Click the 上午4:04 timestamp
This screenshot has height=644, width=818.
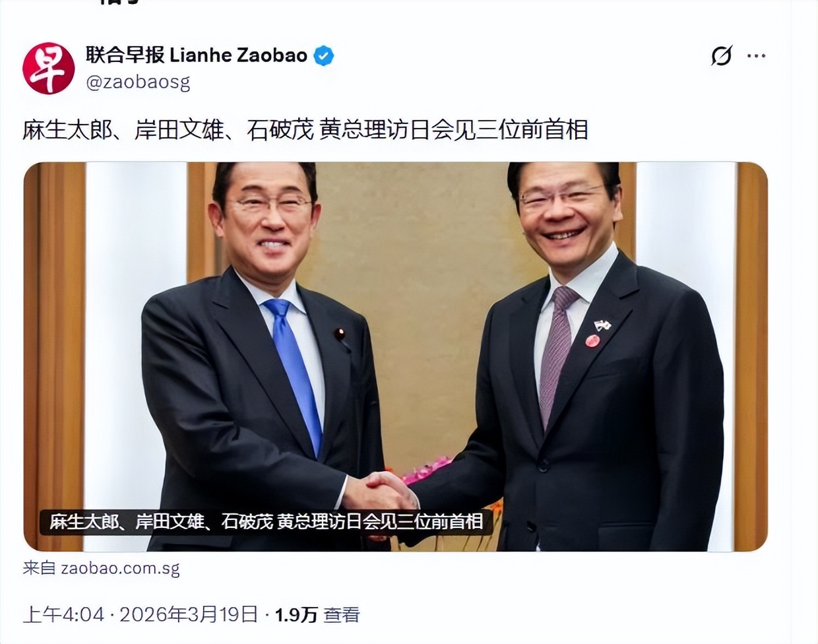(64, 615)
